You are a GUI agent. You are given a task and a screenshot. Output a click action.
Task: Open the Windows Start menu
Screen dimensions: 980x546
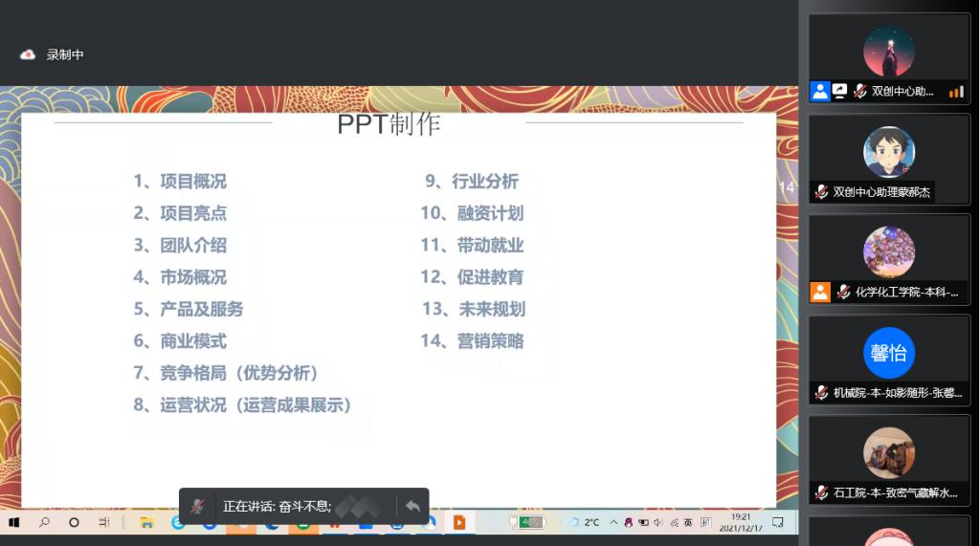click(x=14, y=523)
